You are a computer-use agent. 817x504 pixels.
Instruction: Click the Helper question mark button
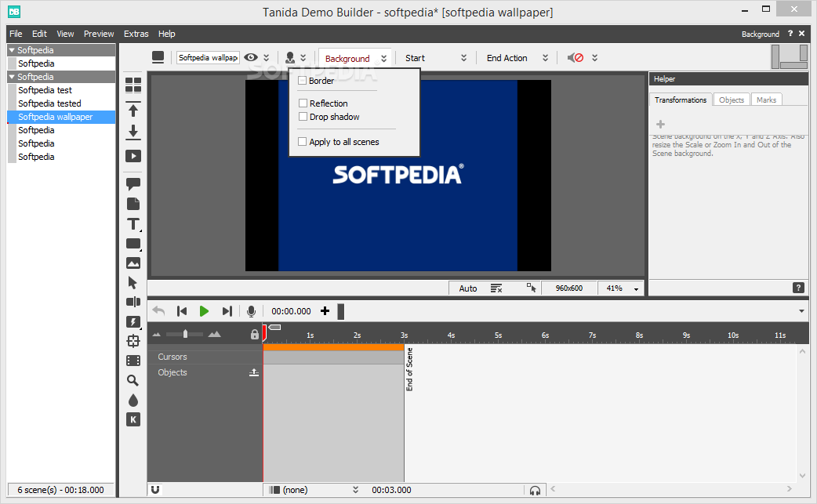pyautogui.click(x=798, y=288)
